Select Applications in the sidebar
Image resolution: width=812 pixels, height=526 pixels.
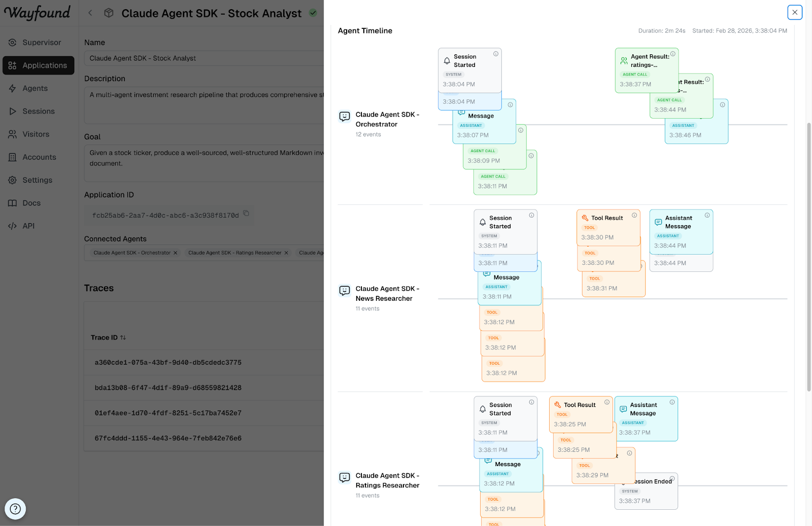[x=39, y=65]
